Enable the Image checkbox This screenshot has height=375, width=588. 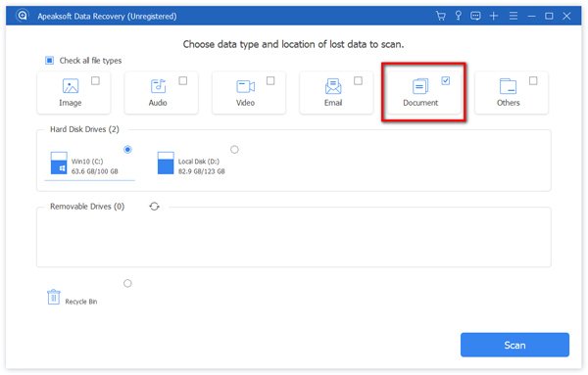point(95,80)
